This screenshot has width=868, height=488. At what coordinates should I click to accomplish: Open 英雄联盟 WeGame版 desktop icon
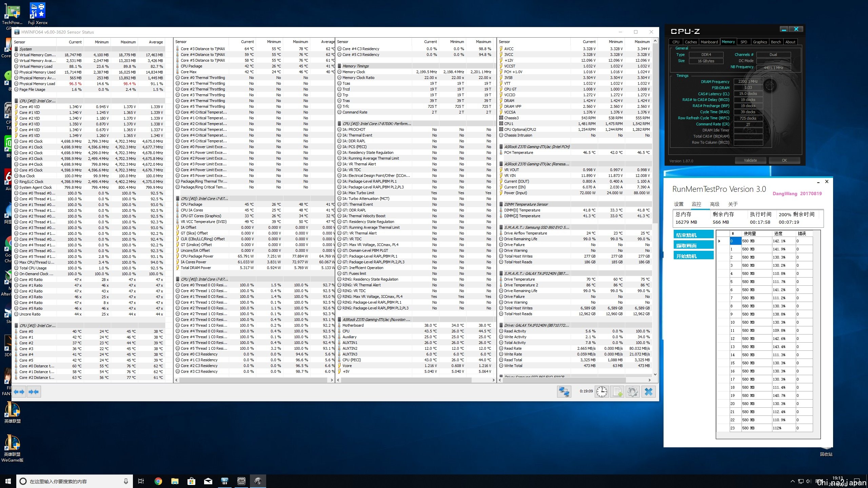12,448
